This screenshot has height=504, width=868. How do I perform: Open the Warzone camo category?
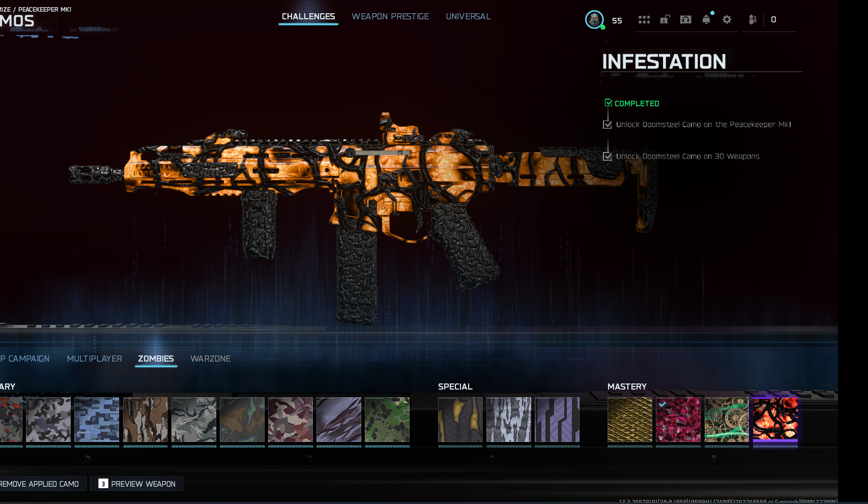(211, 359)
